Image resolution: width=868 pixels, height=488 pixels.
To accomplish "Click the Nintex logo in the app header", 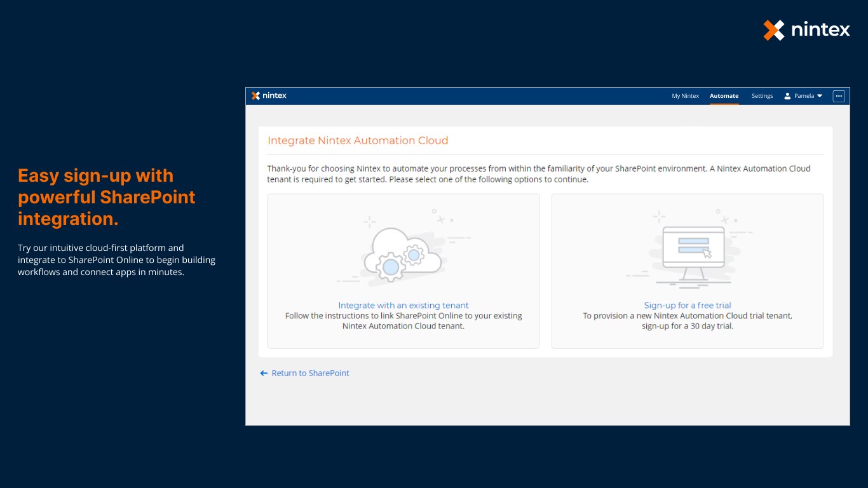I will [269, 96].
